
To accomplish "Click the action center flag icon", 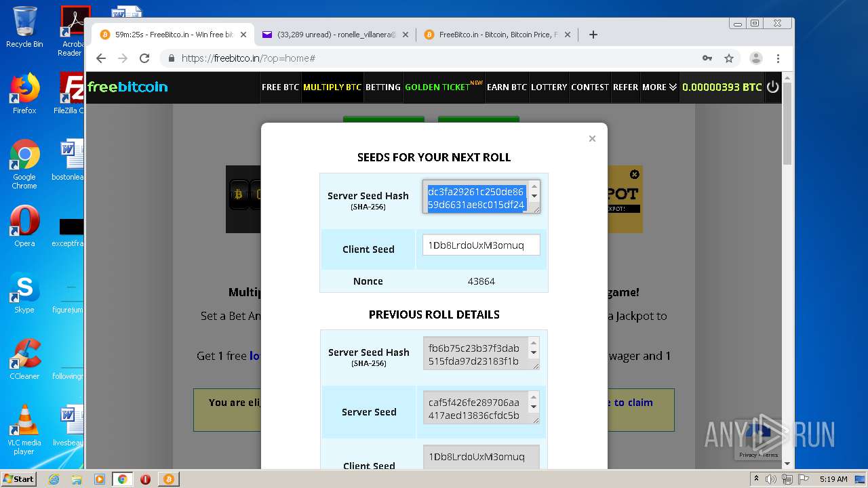I will [x=802, y=479].
